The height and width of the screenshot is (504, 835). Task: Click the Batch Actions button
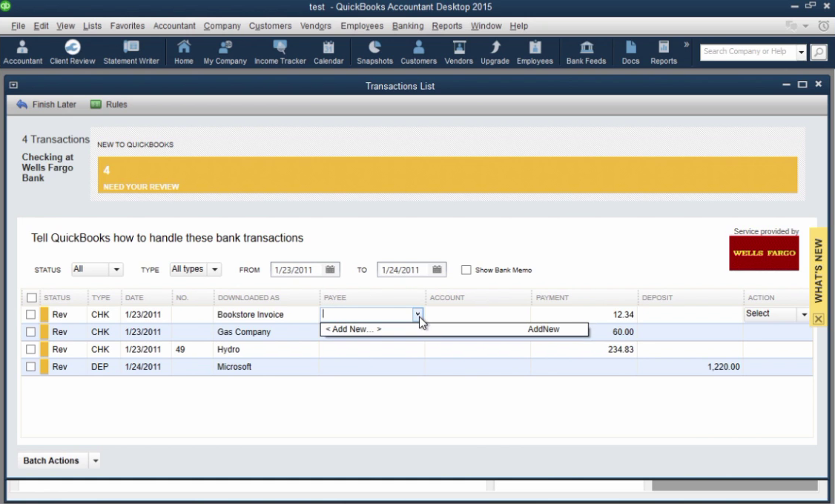51,460
